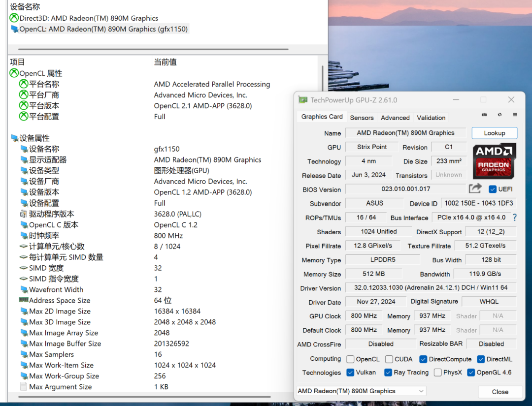This screenshot has width=532, height=406.
Task: Click icon beside Wavefront Width
Action: click(24, 289)
